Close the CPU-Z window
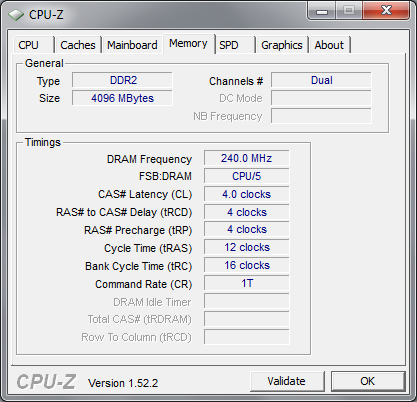Viewport: 417px width, 402px height. (x=386, y=11)
